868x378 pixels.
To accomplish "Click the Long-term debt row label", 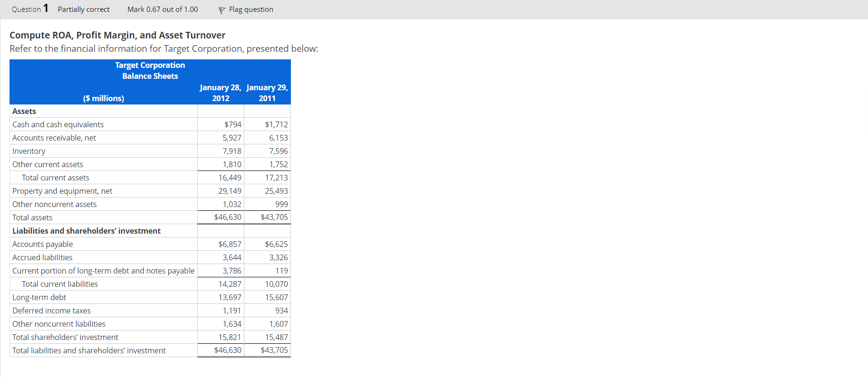I will pos(39,297).
